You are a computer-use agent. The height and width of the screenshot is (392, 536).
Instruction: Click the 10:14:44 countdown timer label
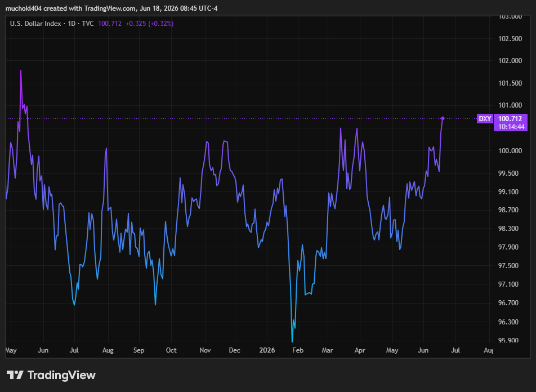(x=511, y=127)
